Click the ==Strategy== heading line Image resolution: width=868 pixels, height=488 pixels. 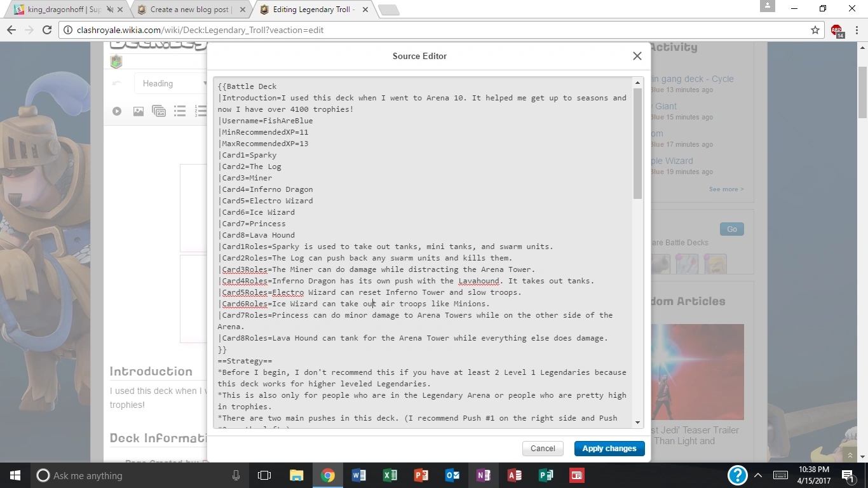pyautogui.click(x=245, y=361)
